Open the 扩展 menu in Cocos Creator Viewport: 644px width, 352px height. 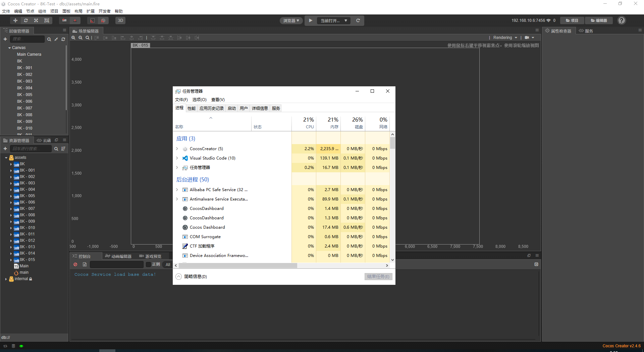tap(91, 11)
